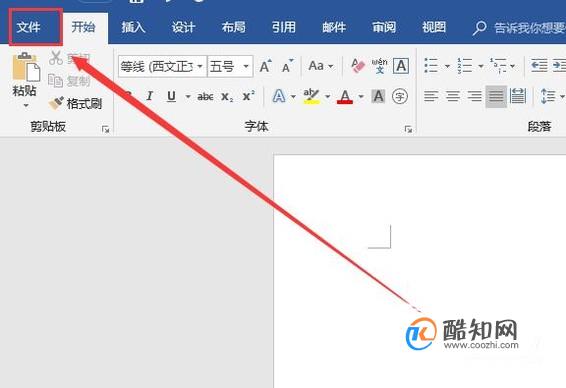This screenshot has width=566, height=388.
Task: Toggle strikethrough abc formatting
Action: (205, 97)
